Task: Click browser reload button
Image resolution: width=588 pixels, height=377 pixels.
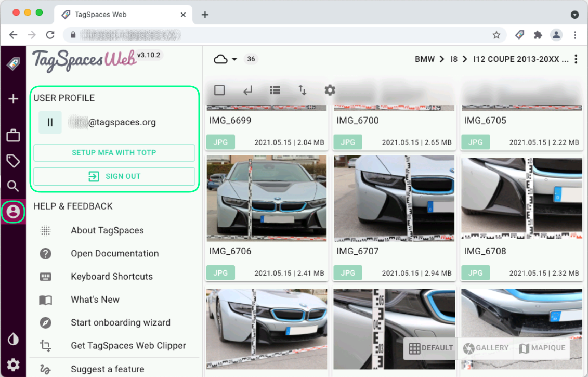Action: click(x=50, y=35)
